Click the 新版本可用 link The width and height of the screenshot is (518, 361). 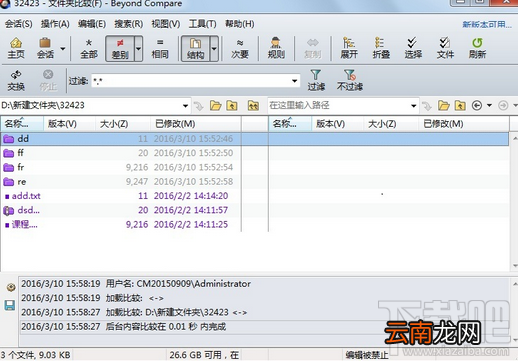tap(487, 24)
